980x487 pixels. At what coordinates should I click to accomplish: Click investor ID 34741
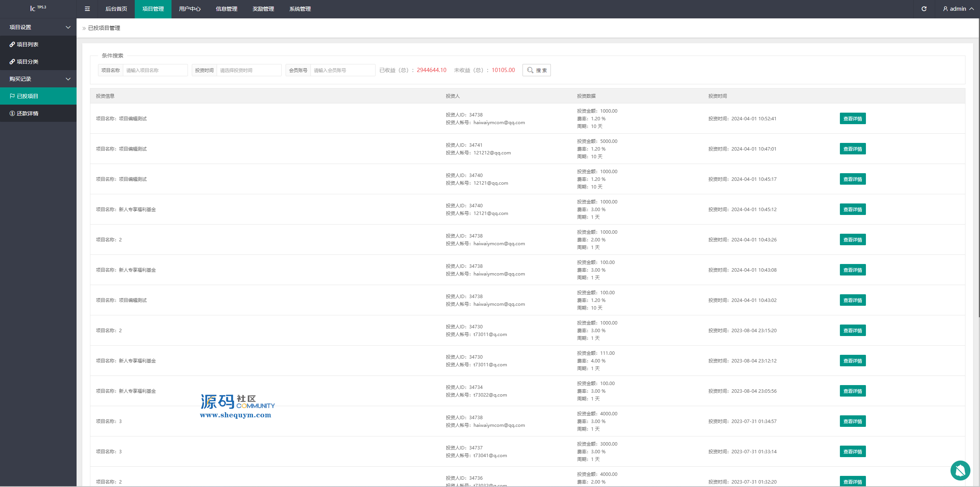pos(476,145)
